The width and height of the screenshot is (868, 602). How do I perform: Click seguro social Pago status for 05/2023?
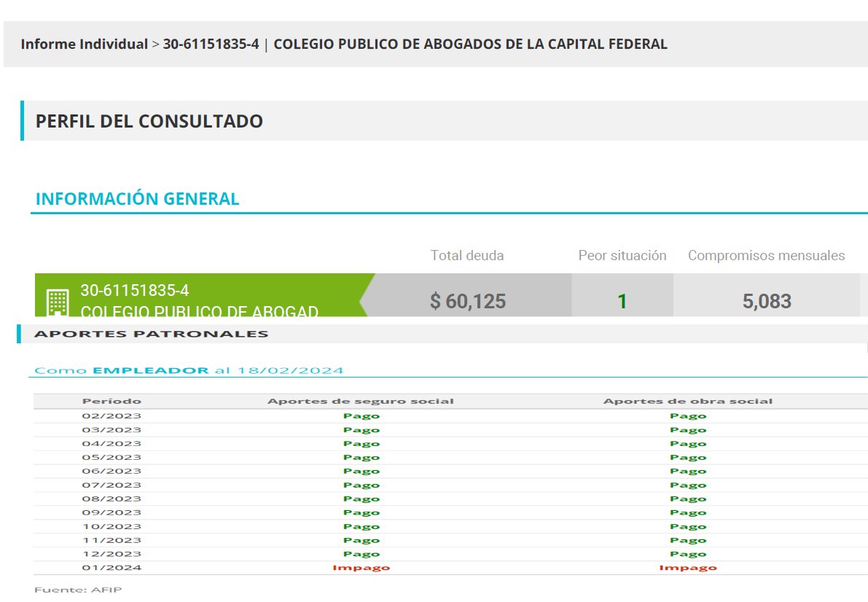tap(361, 458)
